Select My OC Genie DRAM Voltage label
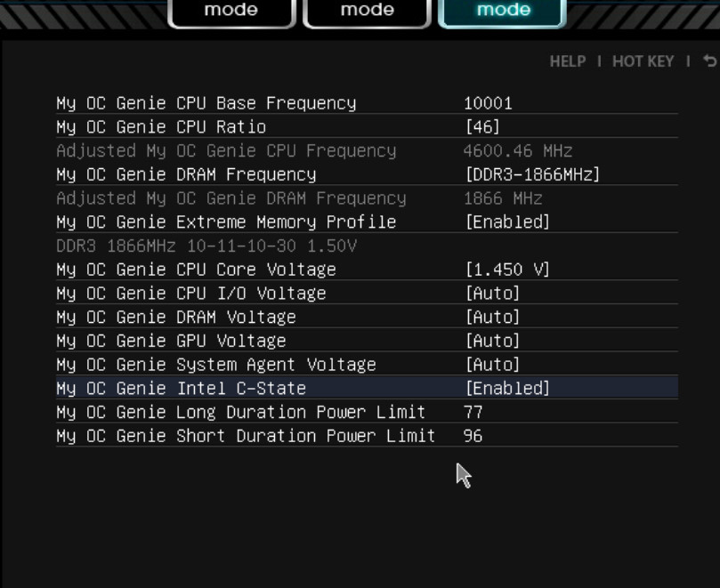Viewport: 720px width, 588px height. click(176, 318)
